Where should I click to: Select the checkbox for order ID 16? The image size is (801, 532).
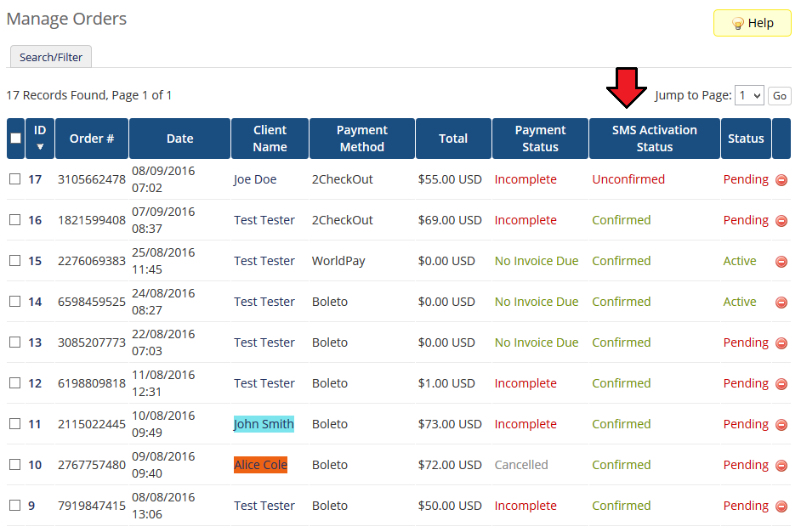pos(15,220)
